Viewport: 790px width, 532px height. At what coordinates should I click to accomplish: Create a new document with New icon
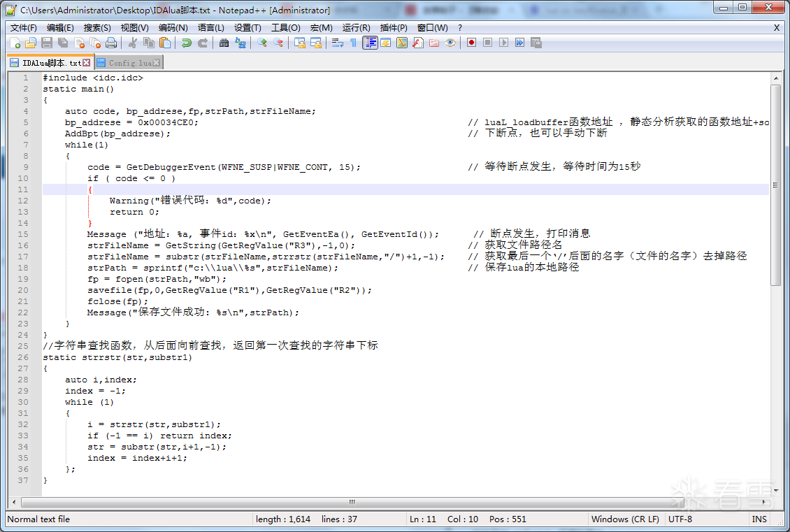[x=15, y=43]
